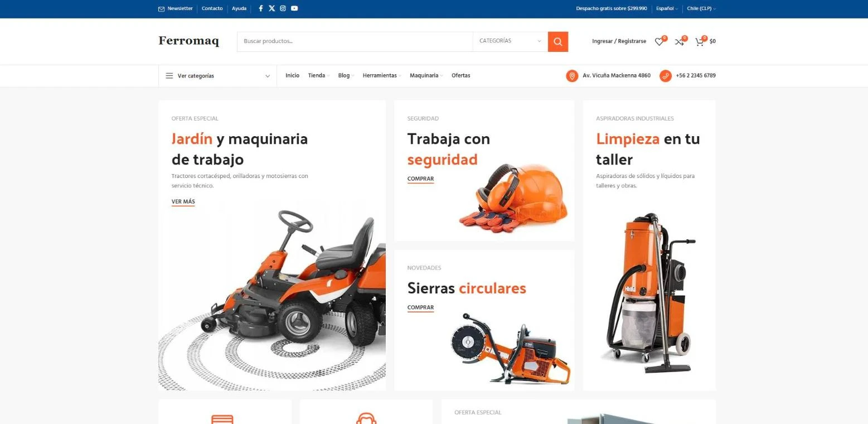
Task: Click the circular saw product image
Action: 510,349
